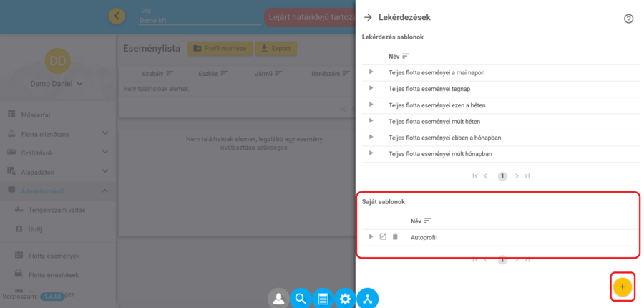Expand 'Teljes flotta eseményei múlt hónapban' row
The width and height of the screenshot is (644, 308).
(x=371, y=153)
